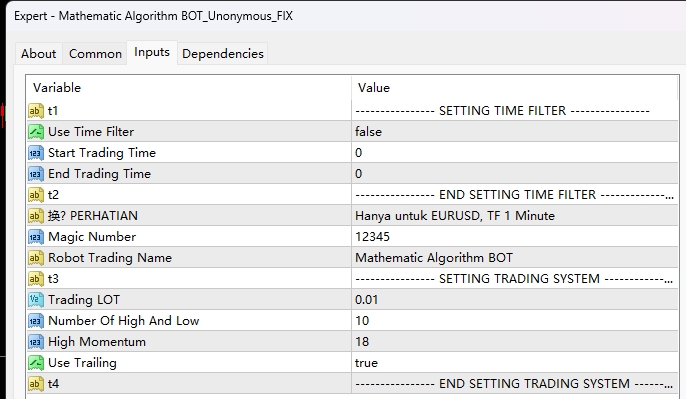686x399 pixels.
Task: Select the 'High Momentum' variable name
Action: 97,342
